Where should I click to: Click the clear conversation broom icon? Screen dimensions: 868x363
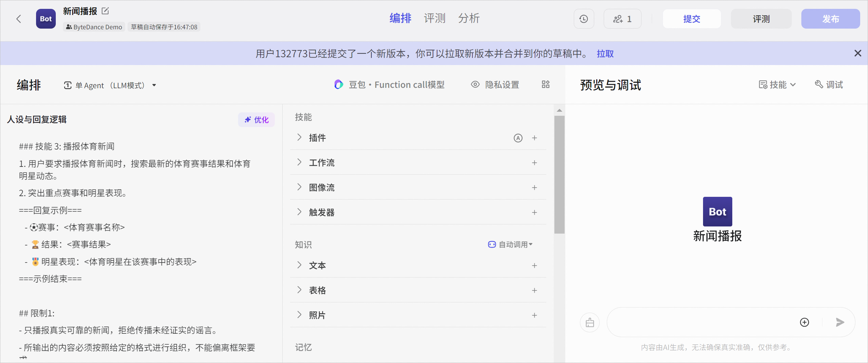pos(590,322)
